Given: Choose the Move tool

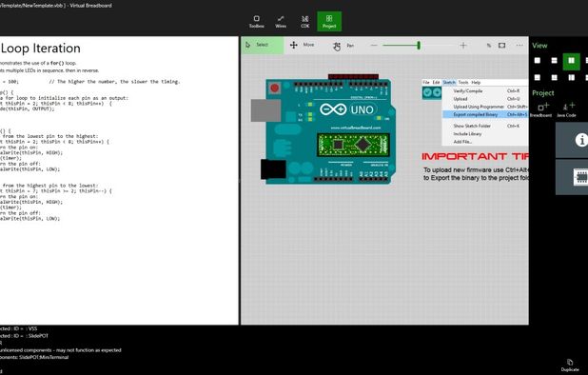Looking at the screenshot, I should 303,45.
